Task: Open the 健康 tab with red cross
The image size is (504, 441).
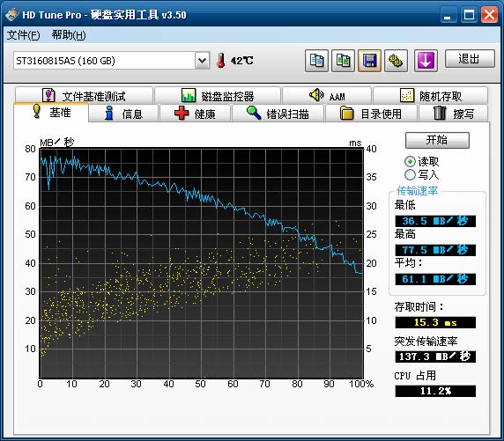Action: (195, 114)
